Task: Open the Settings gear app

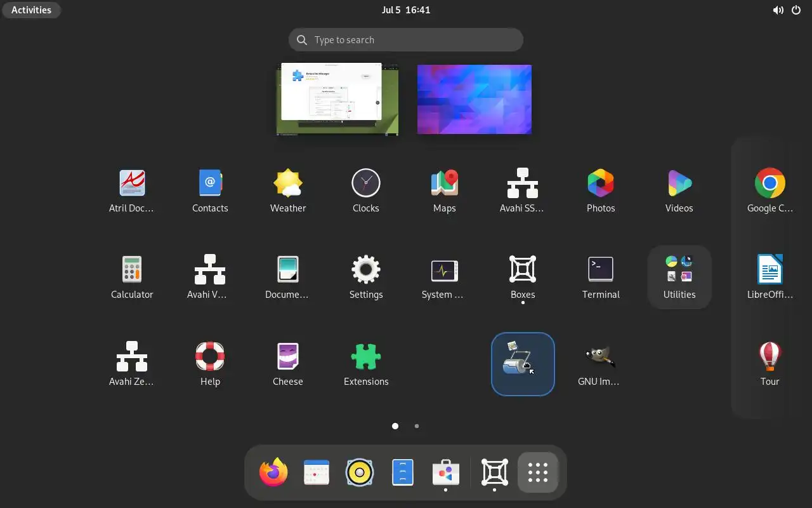Action: coord(366,277)
